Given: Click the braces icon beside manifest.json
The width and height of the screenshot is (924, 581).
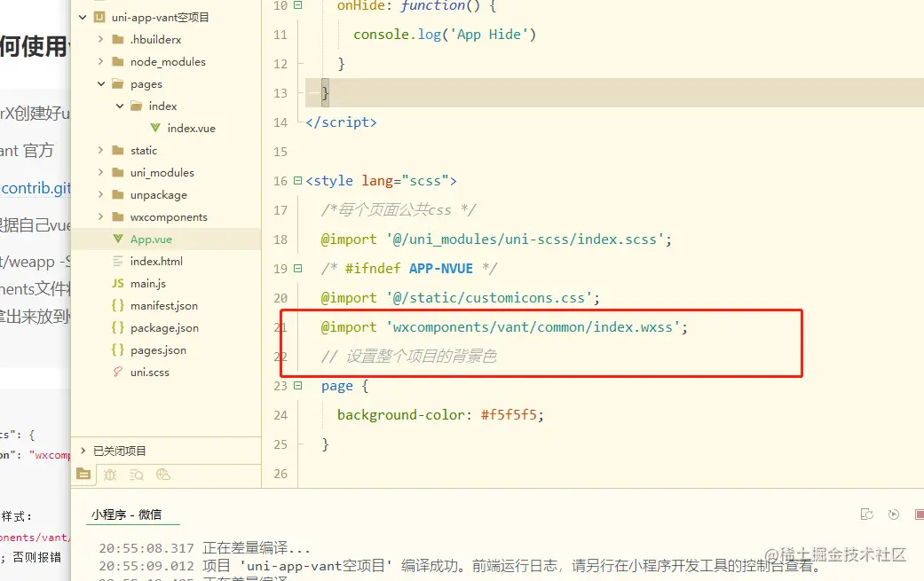Looking at the screenshot, I should (118, 305).
